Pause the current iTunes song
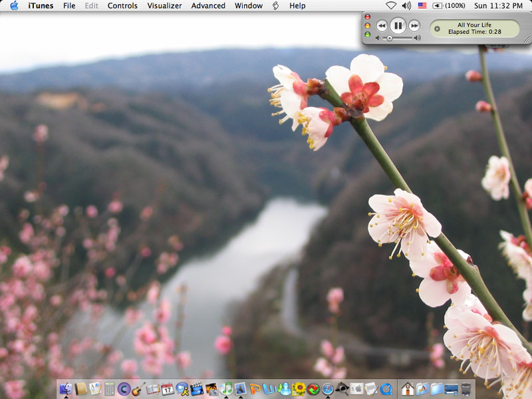Image resolution: width=532 pixels, height=399 pixels. tap(398, 26)
